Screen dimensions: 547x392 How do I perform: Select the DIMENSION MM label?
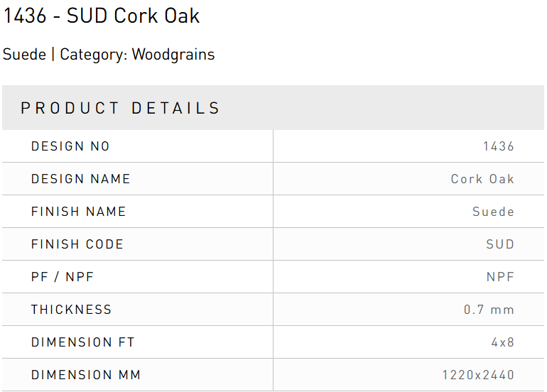(x=85, y=375)
